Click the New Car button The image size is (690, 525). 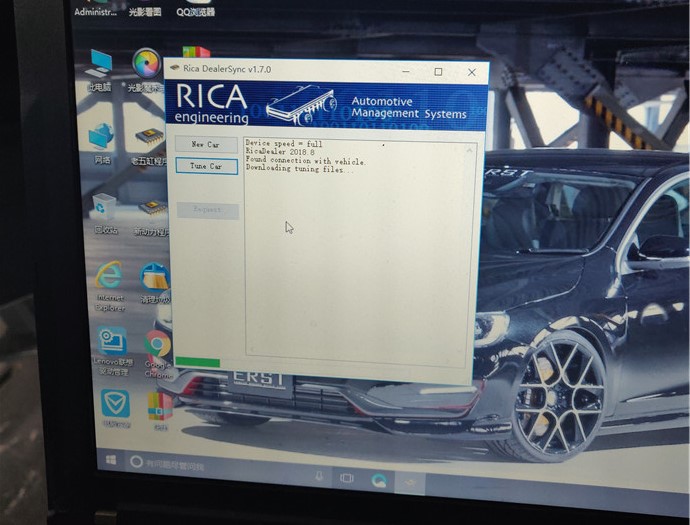point(206,144)
